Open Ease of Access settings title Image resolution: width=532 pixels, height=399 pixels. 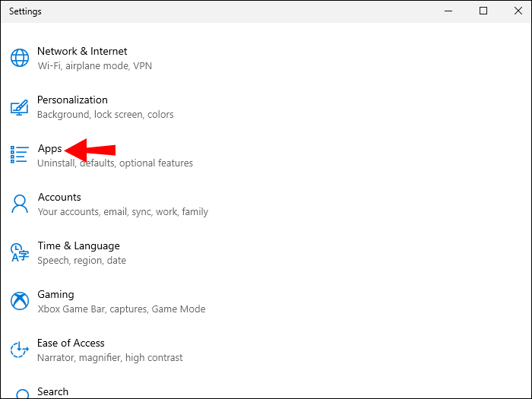(71, 343)
